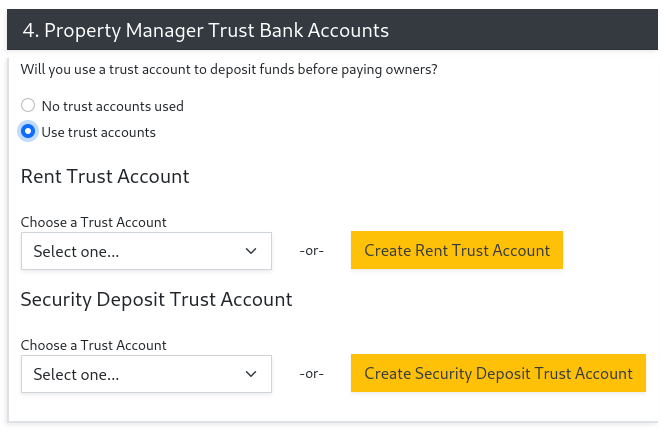Click "Select one..." placeholder in Security Deposit dropdown
Screen dimensions: 666x431
(x=76, y=375)
